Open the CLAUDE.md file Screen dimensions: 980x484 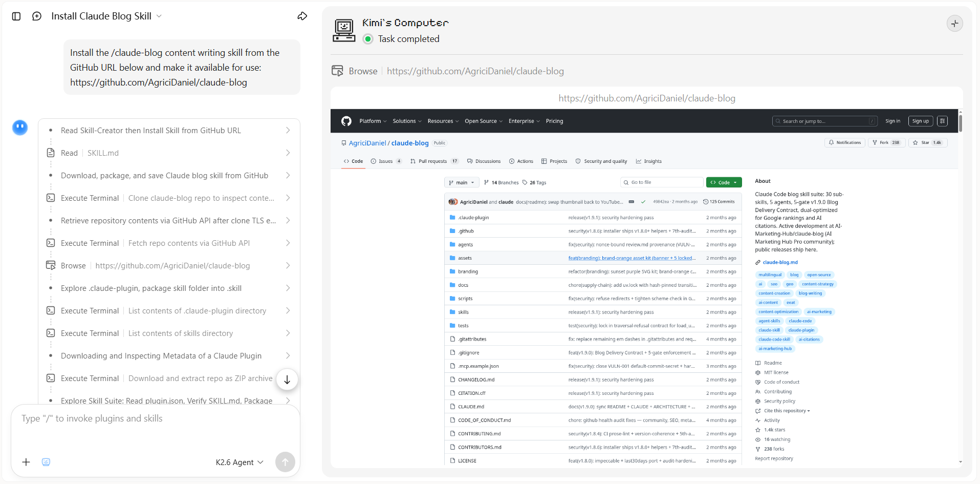[x=471, y=407]
